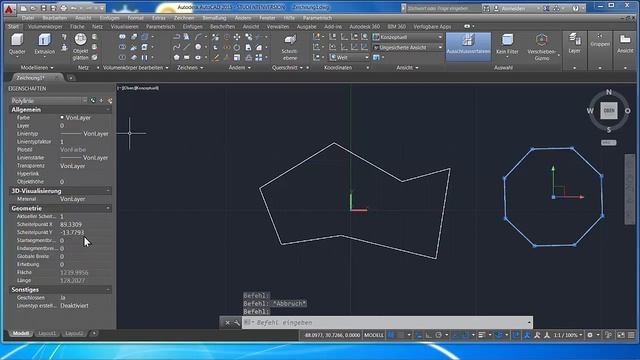Click the Open file icon in quick access toolbar
This screenshot has height=360, width=640.
point(34,8)
